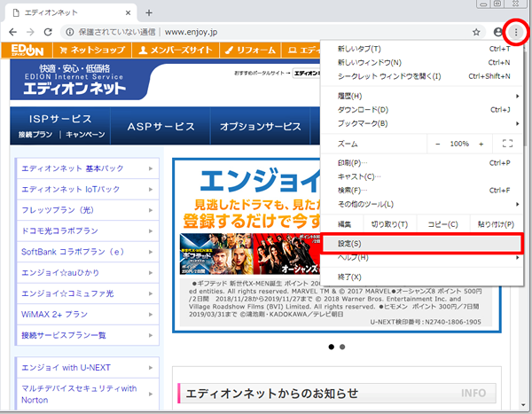Click the EDION logo
This screenshot has width=532, height=414.
(27, 51)
